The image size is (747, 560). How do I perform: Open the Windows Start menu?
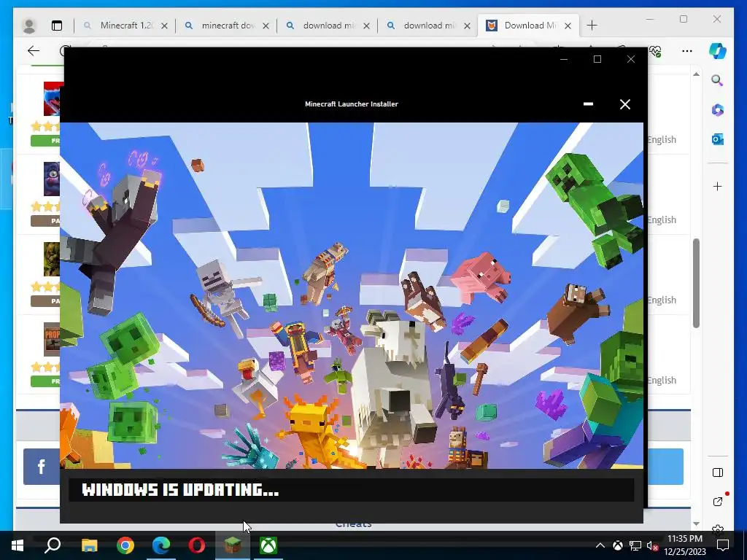click(x=18, y=545)
